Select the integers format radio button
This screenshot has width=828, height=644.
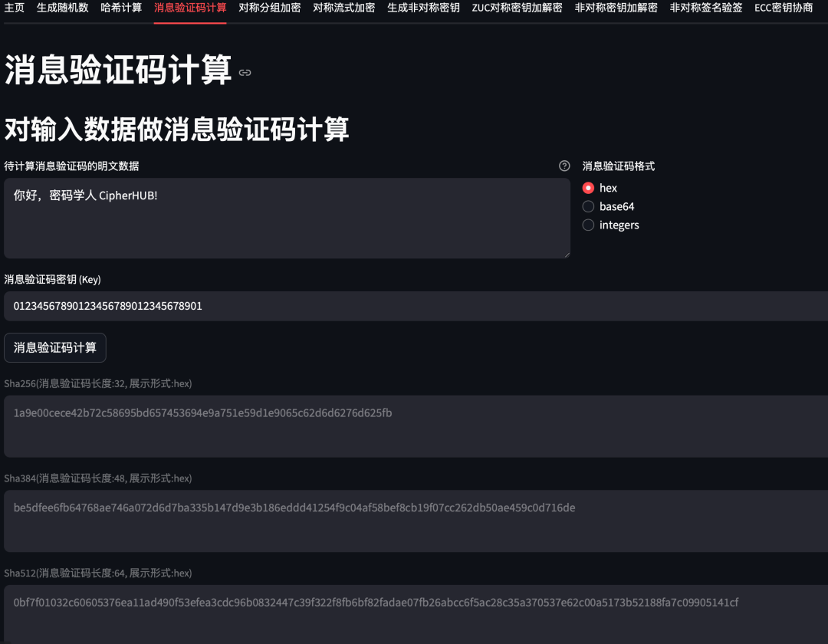(589, 225)
